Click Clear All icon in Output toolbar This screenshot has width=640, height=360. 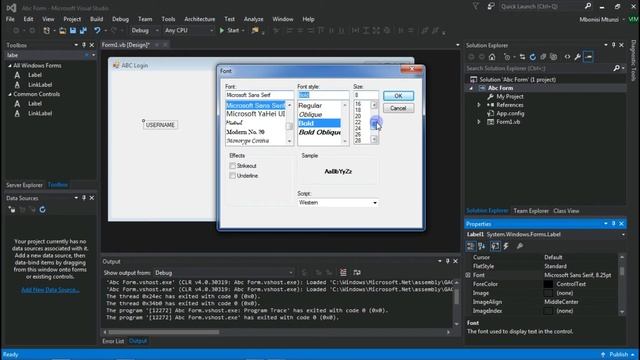coord(343,273)
